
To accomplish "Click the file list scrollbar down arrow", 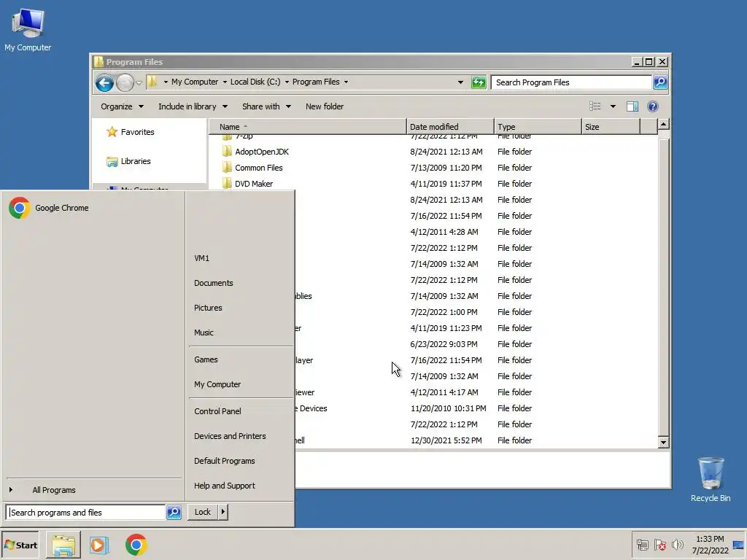I will pyautogui.click(x=663, y=443).
